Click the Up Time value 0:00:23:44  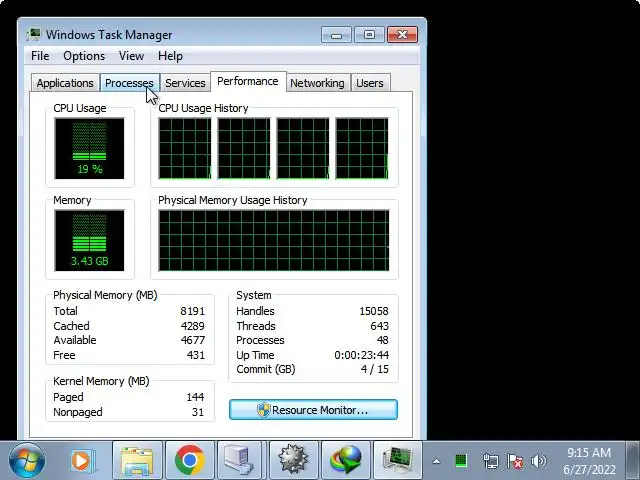click(x=362, y=355)
